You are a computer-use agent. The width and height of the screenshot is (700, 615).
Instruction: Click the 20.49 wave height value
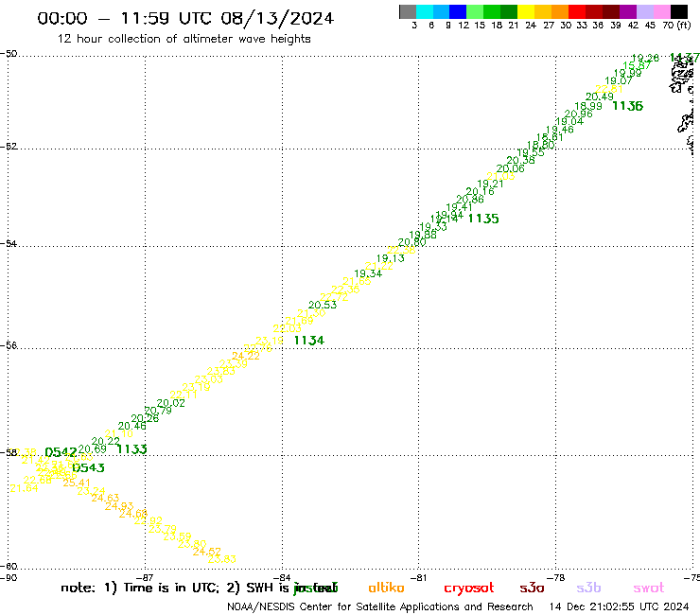[600, 97]
